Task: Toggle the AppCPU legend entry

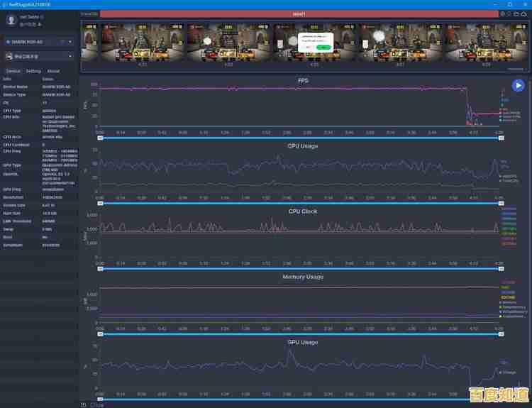Action: pos(501,176)
